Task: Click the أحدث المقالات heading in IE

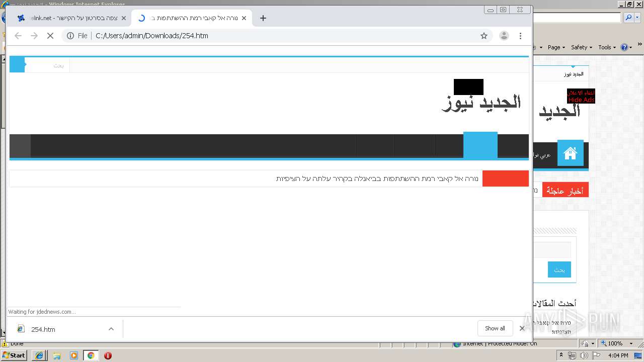Action: pos(554,303)
